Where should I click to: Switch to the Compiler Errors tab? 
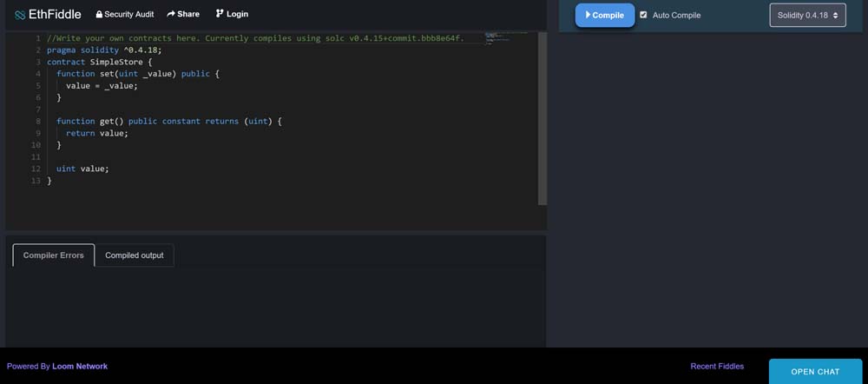coord(54,255)
